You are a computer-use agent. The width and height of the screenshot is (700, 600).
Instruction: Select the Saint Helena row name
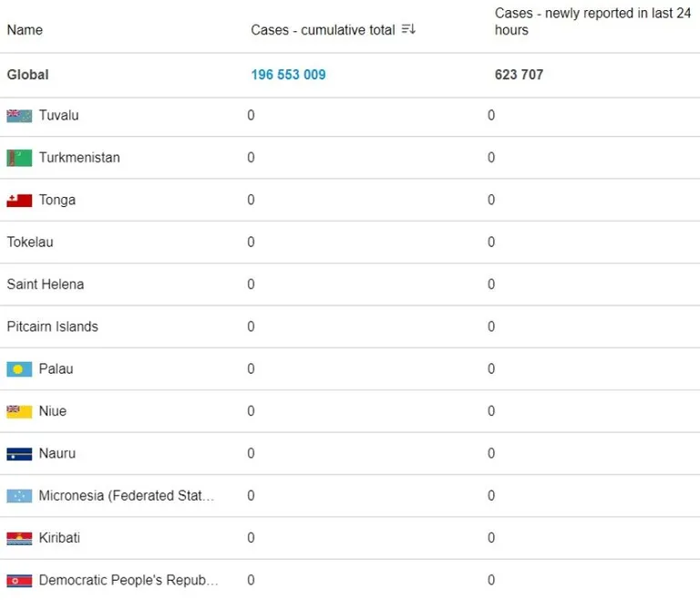coord(46,284)
